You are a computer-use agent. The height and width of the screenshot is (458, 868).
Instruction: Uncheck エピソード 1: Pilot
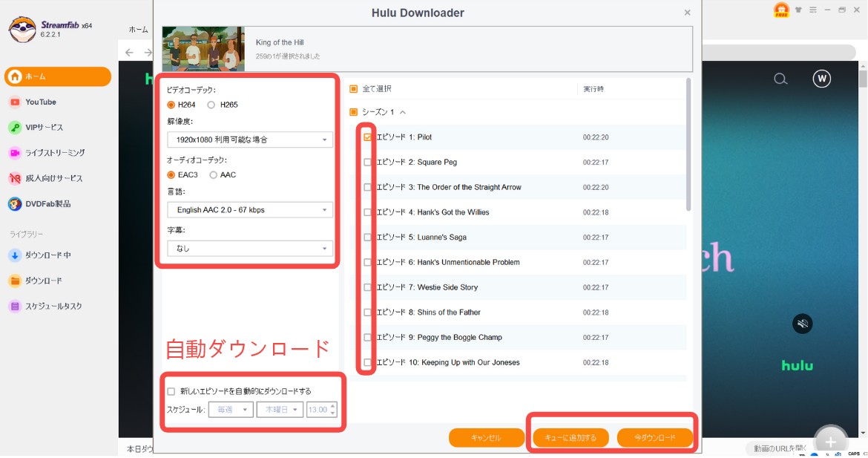coord(367,137)
